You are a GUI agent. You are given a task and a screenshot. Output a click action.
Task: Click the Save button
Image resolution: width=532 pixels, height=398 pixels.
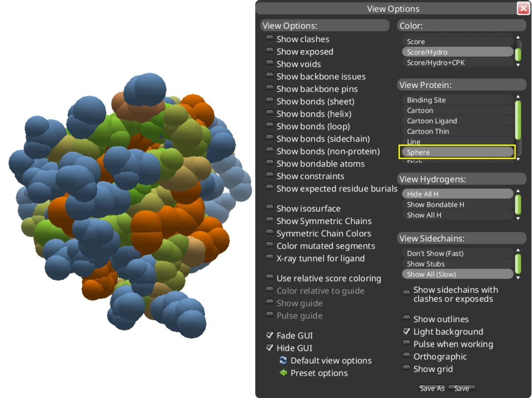462,388
